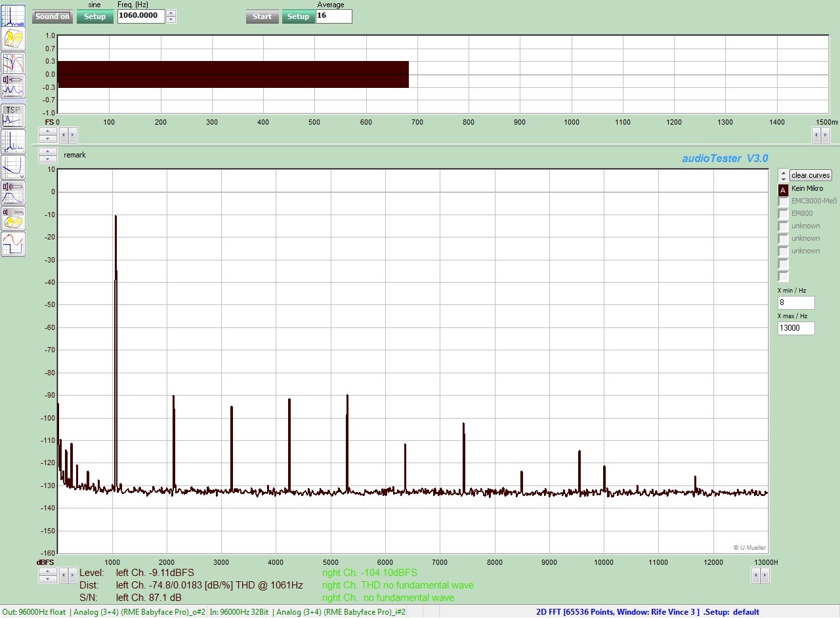Open the 3D waterfall spectrum tool
This screenshot has height=618, width=840.
pos(13,39)
